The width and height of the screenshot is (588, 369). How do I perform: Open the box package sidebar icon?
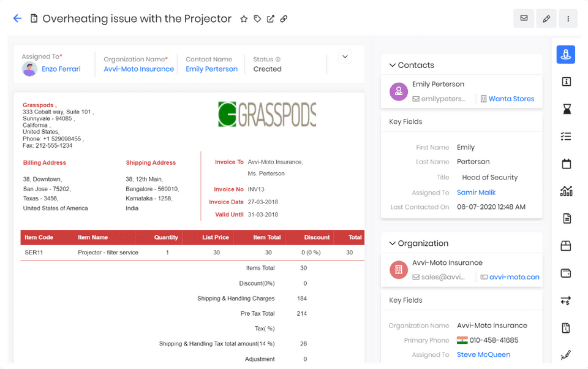pos(566,246)
